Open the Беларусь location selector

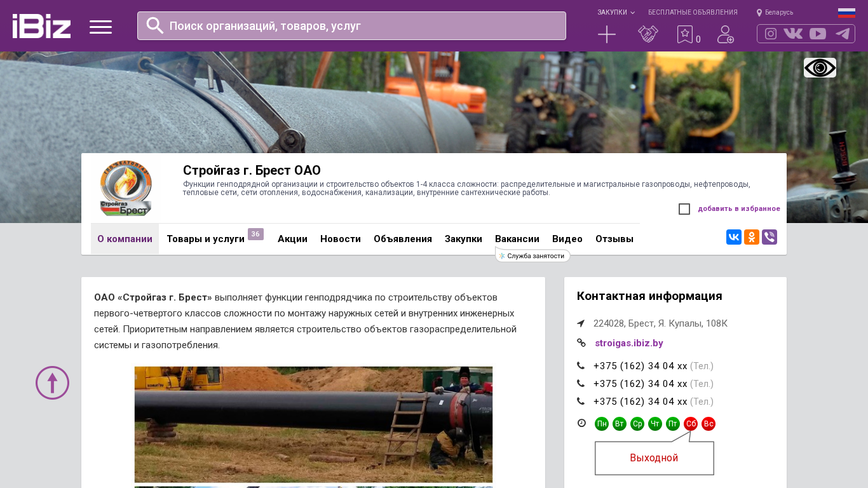coord(775,12)
